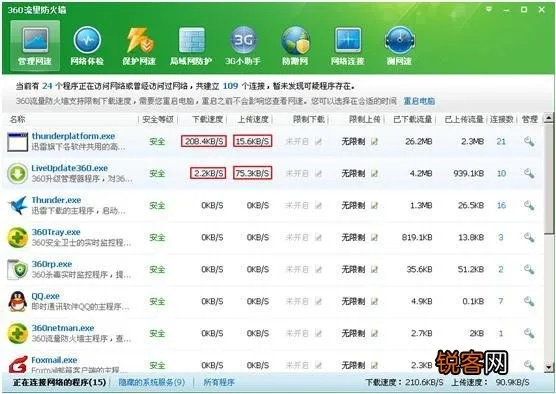Click the Thunder.exe program name
Image resolution: width=556 pixels, height=394 pixels.
pyautogui.click(x=56, y=200)
